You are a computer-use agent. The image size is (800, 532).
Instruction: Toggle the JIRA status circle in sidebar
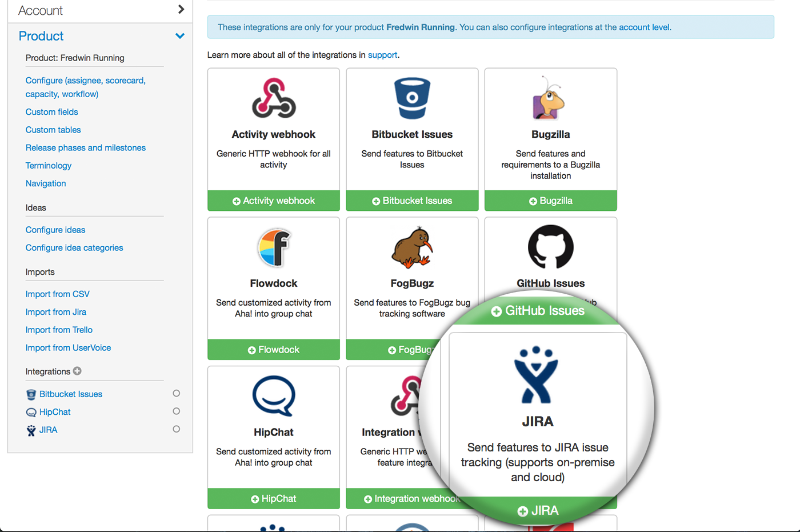[177, 429]
